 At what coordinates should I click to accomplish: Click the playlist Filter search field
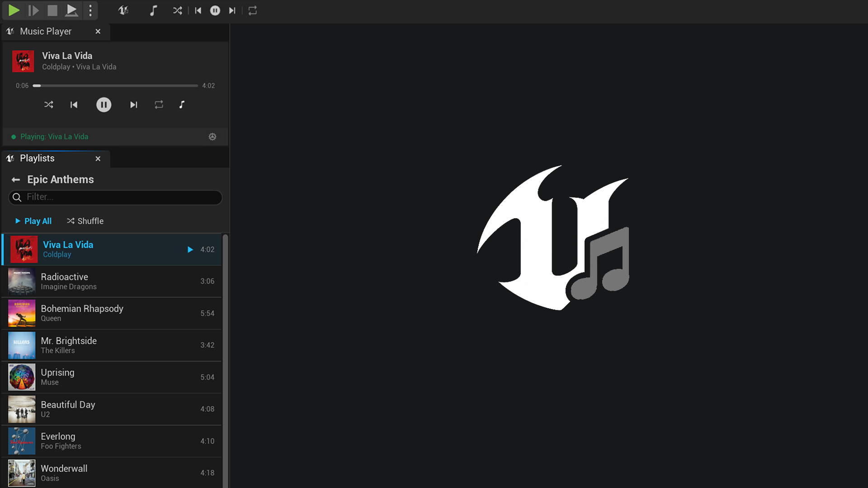(115, 197)
